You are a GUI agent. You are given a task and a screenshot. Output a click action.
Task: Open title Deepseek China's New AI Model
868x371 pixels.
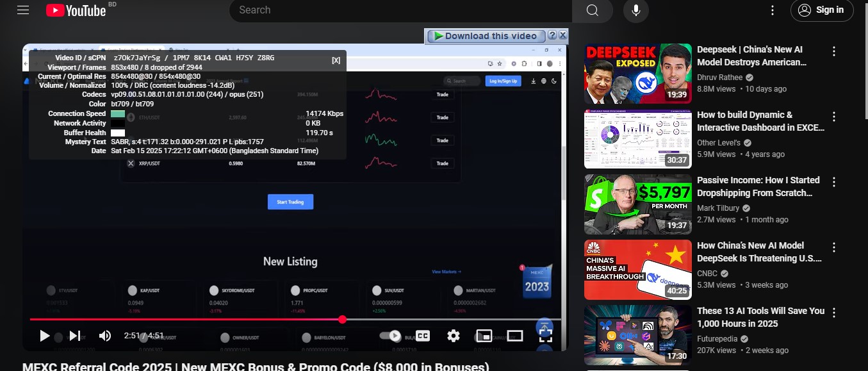point(752,56)
